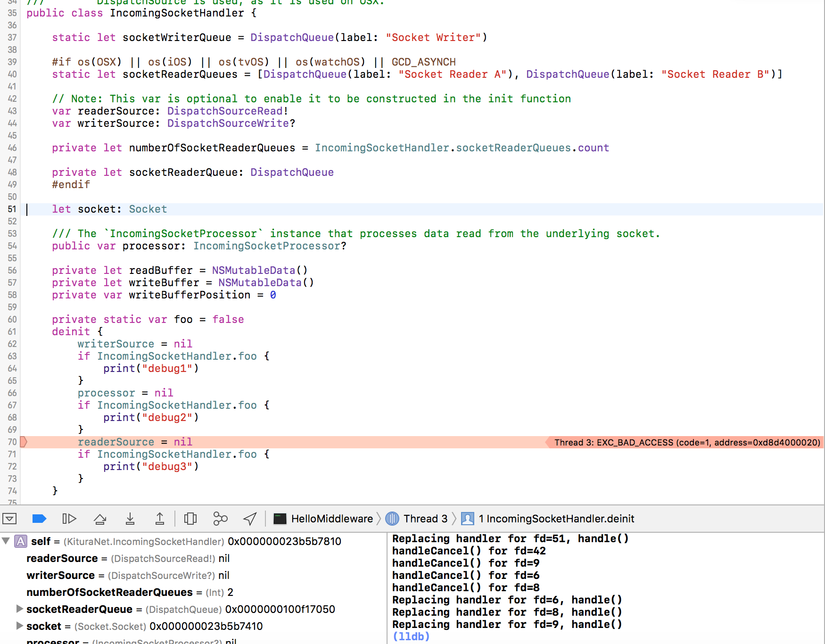This screenshot has height=644, width=825.
Task: Collapse the self variable in the variables view
Action: [7, 541]
